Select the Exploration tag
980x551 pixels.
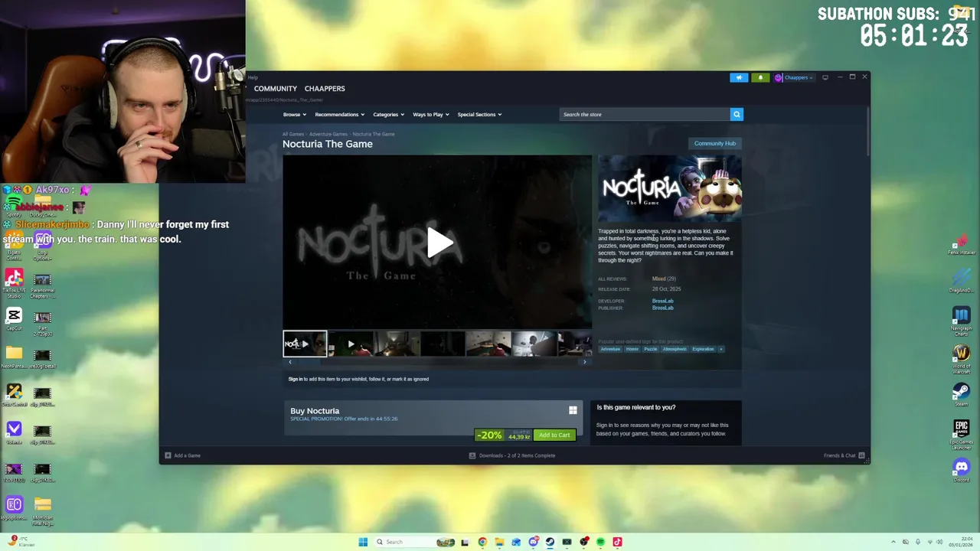click(x=703, y=349)
